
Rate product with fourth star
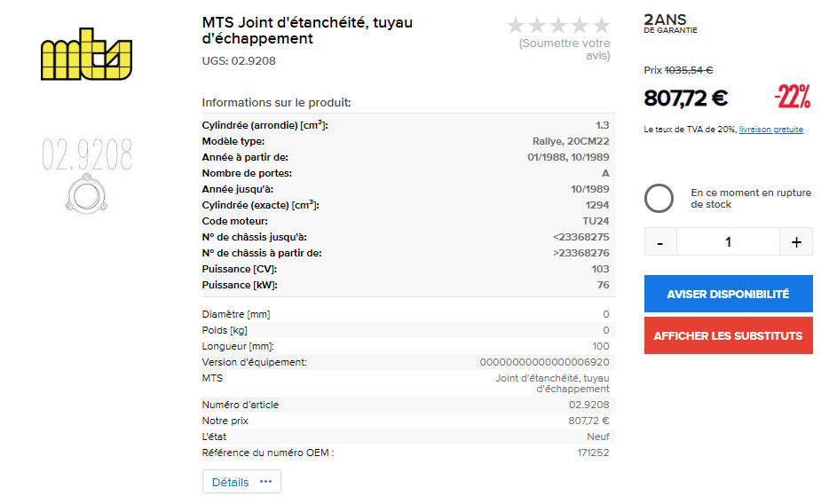580,26
